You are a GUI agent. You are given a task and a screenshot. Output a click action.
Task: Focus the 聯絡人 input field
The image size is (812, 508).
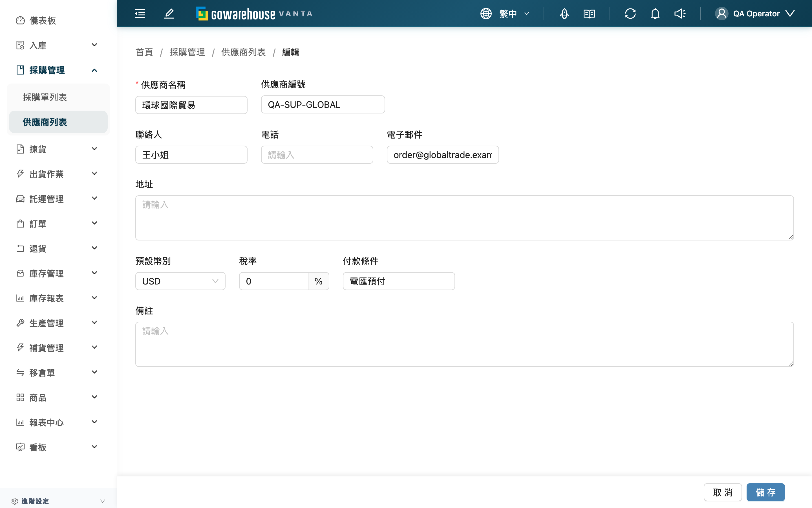pos(191,155)
